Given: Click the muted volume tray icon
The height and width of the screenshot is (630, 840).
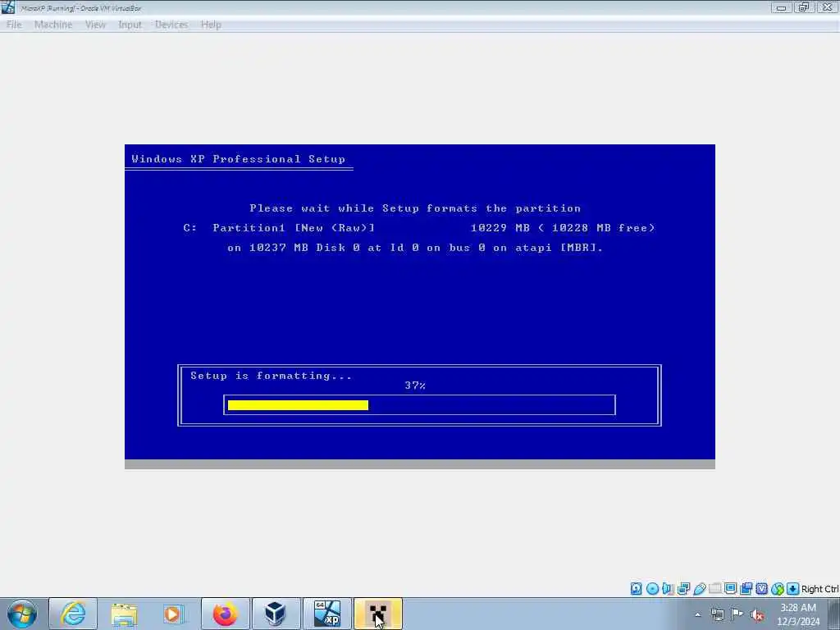Looking at the screenshot, I should coord(757,614).
